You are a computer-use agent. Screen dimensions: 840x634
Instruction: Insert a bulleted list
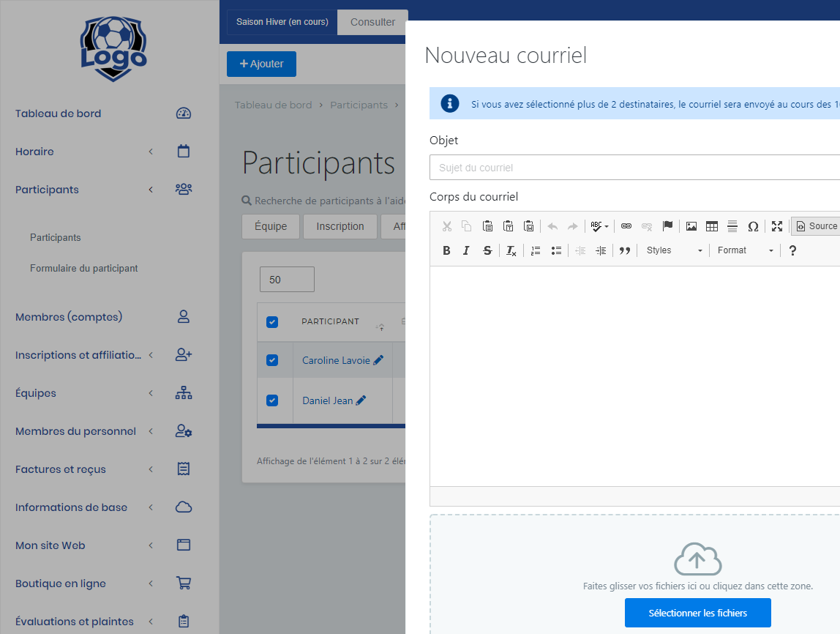click(556, 250)
